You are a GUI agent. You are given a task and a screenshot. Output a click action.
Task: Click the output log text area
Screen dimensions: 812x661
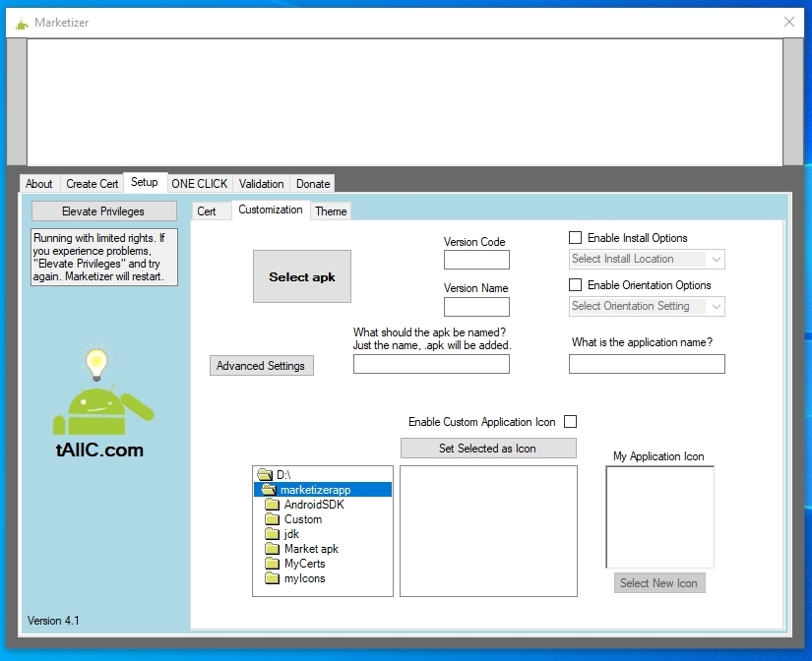(405, 102)
